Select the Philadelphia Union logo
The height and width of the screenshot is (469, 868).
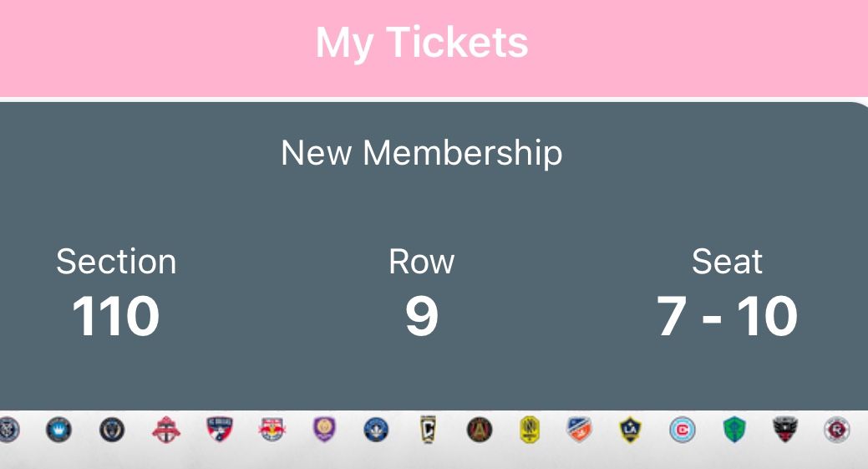click(112, 430)
